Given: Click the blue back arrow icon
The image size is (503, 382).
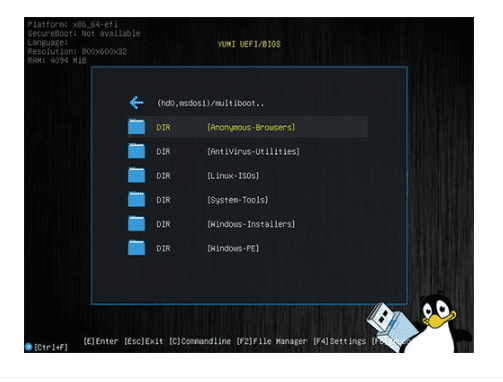Looking at the screenshot, I should click(x=137, y=103).
